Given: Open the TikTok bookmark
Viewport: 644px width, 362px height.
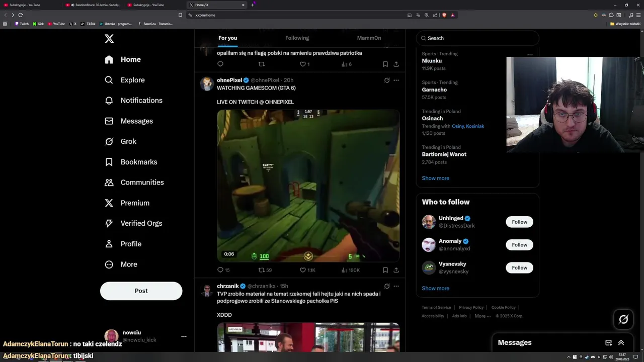Looking at the screenshot, I should 88,24.
